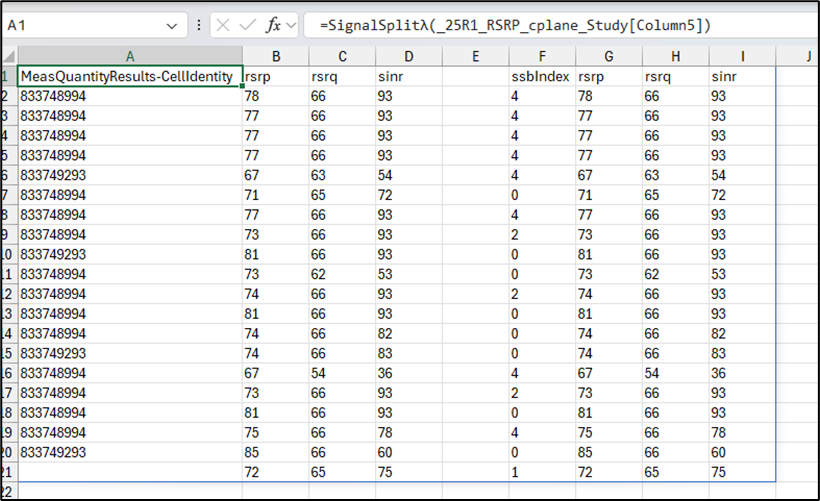Select the rsrp header in column G
The height and width of the screenshot is (501, 820).
609,76
